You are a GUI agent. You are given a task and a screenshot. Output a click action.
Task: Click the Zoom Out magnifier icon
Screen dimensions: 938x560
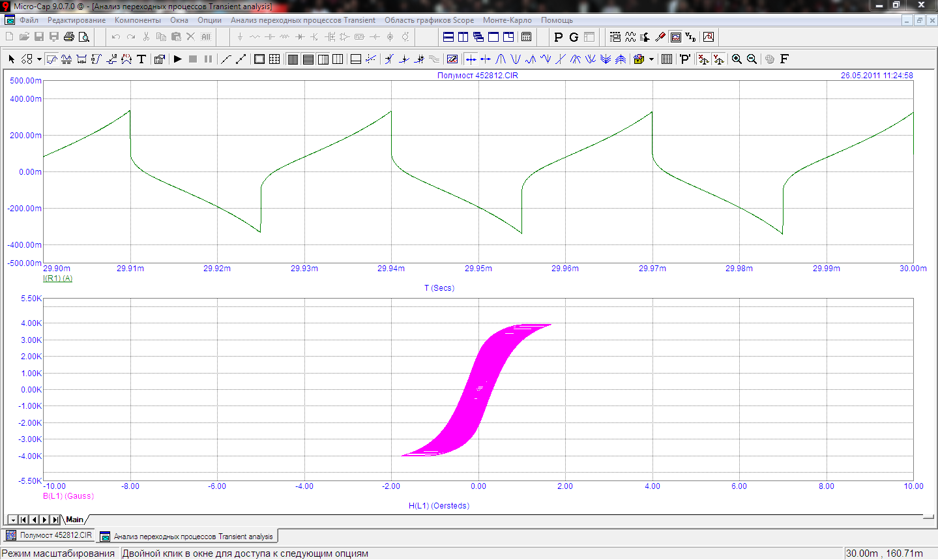tap(752, 59)
